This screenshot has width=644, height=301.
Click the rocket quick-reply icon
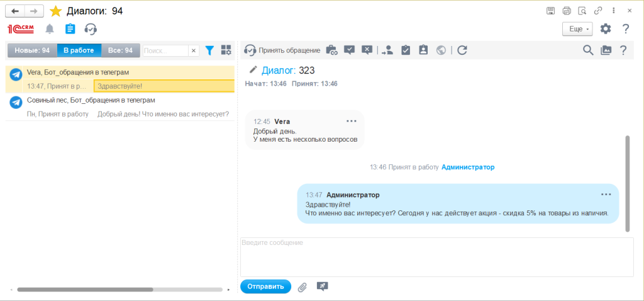click(x=323, y=287)
